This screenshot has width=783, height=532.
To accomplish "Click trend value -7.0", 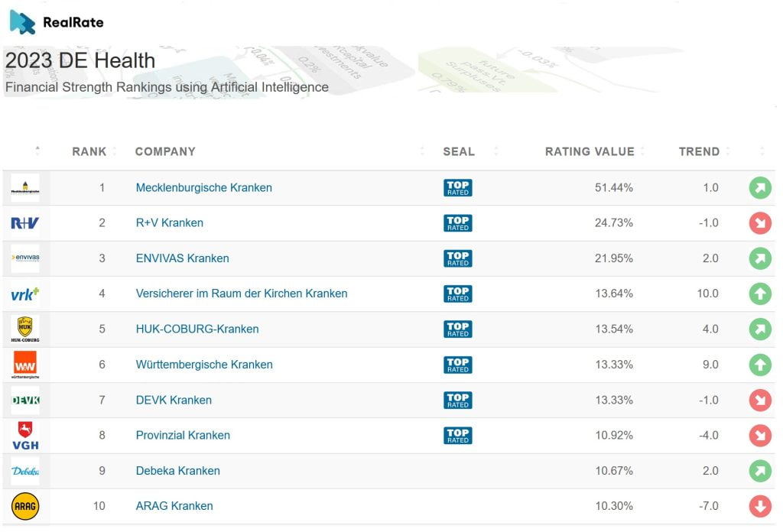I will click(x=709, y=506).
